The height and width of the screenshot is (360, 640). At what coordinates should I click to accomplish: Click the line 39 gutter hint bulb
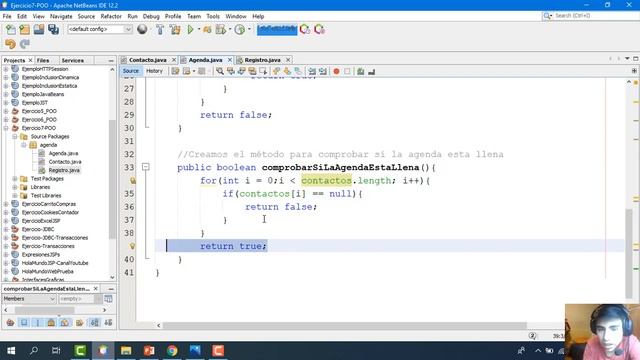pos(132,246)
